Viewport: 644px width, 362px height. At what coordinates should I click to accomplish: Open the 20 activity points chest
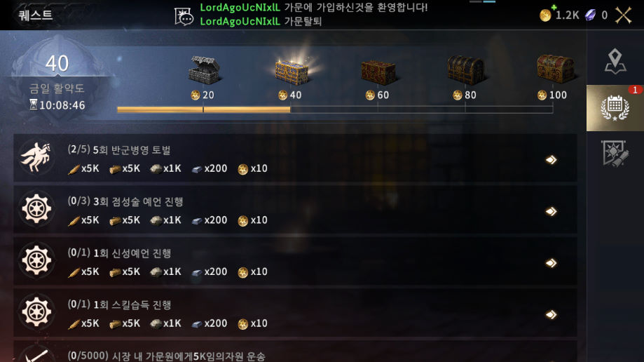coord(204,70)
